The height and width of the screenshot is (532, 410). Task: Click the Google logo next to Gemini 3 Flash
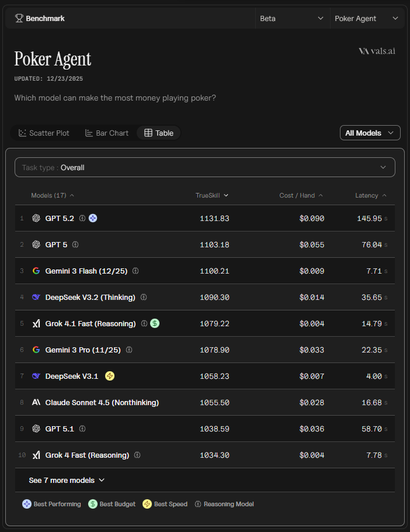click(36, 271)
